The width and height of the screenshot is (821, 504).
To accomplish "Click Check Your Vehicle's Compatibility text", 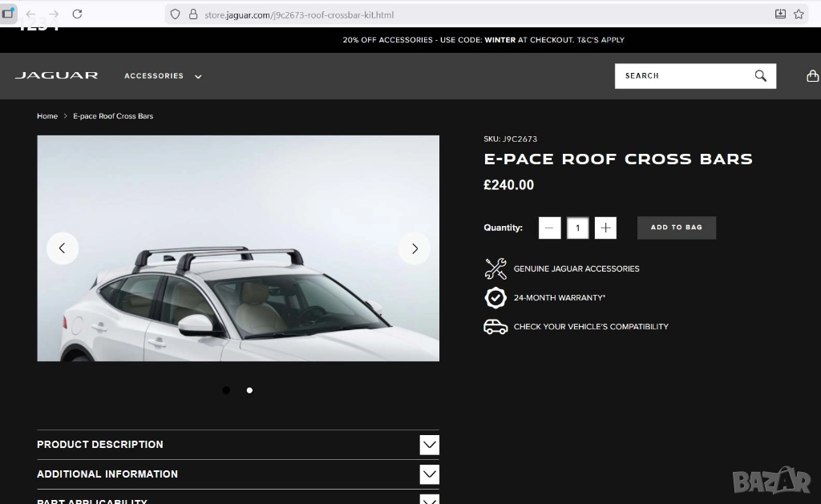I will (x=591, y=327).
